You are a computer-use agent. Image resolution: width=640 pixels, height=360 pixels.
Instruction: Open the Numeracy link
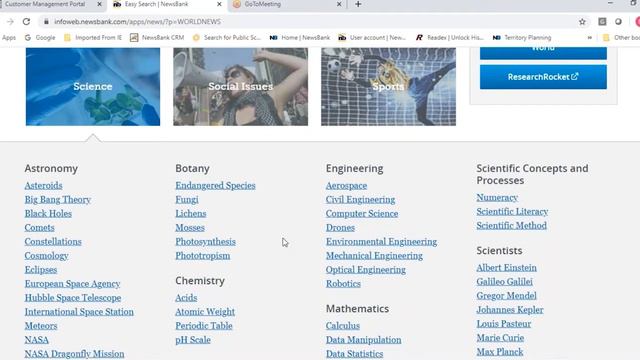pos(497,198)
